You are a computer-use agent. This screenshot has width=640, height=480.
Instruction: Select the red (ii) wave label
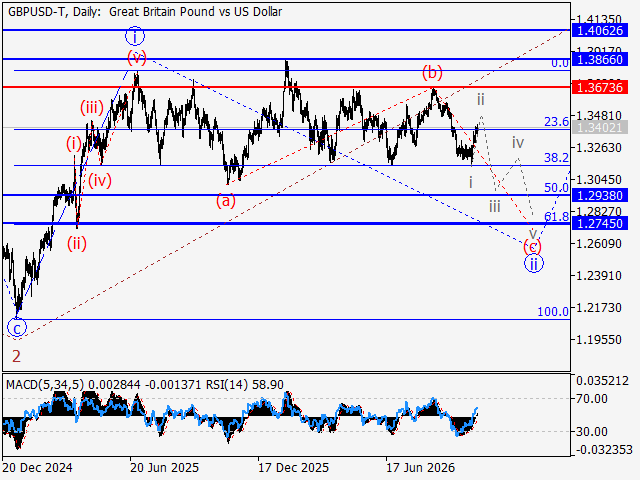click(77, 244)
